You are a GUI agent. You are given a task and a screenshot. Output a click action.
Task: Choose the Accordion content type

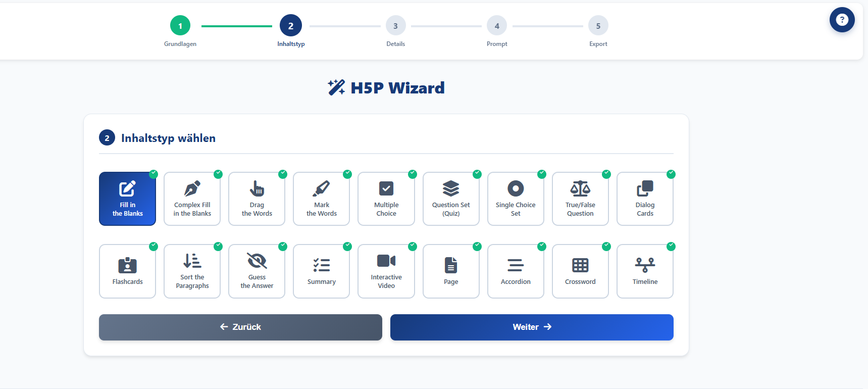point(515,271)
